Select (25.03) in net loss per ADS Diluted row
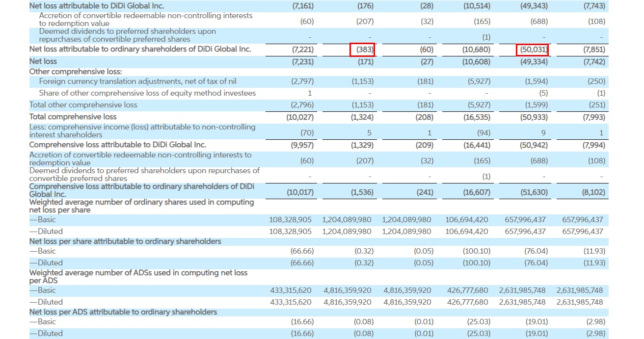Viewport: 644px width, 339px height. coord(479,334)
